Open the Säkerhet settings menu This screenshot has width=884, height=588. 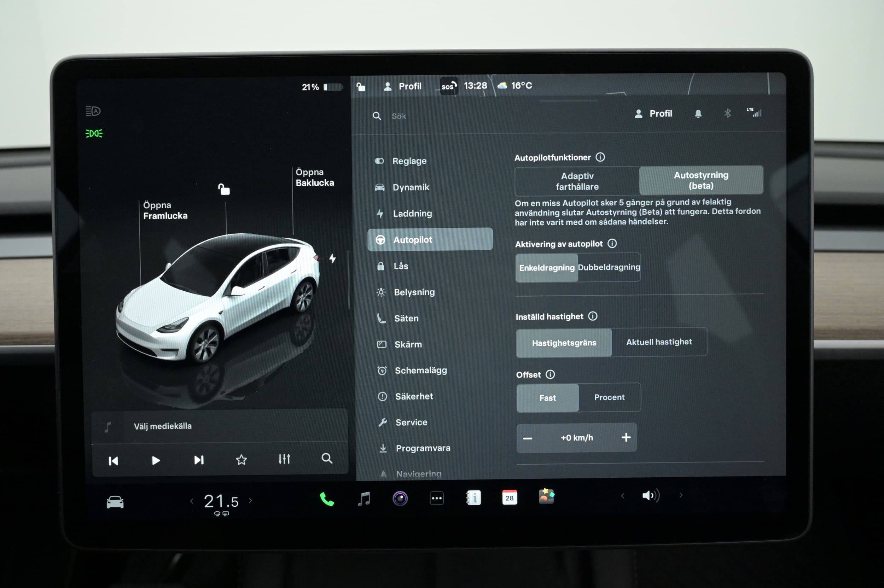[414, 396]
